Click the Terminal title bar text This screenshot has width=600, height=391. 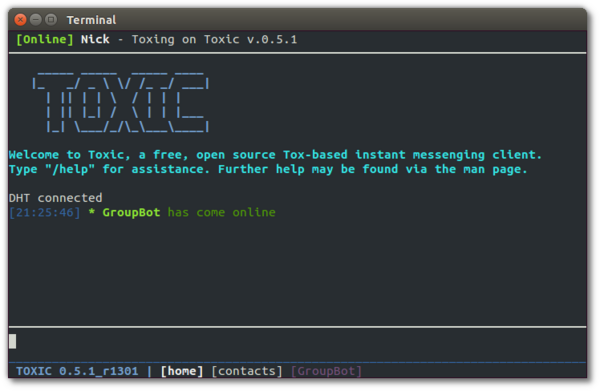(91, 20)
